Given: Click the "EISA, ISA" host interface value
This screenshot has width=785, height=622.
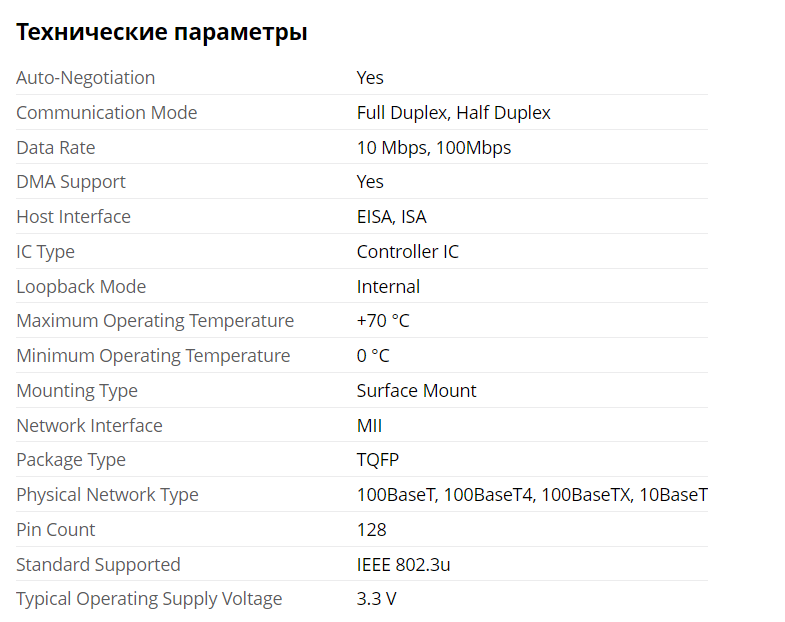Looking at the screenshot, I should (391, 217).
